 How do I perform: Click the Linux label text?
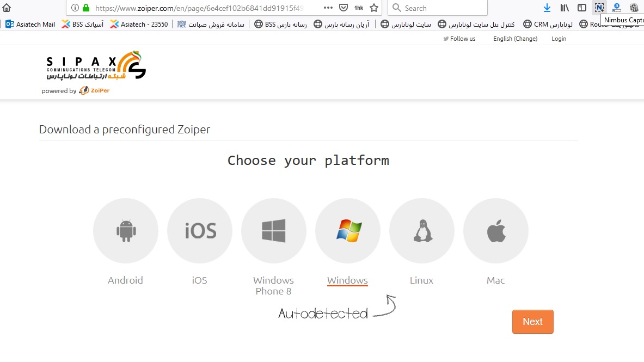[x=421, y=280]
